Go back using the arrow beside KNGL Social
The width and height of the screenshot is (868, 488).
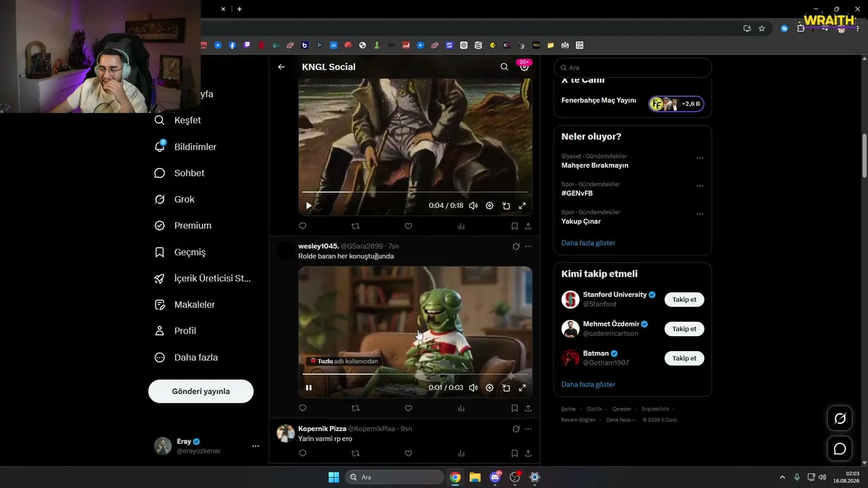(281, 67)
